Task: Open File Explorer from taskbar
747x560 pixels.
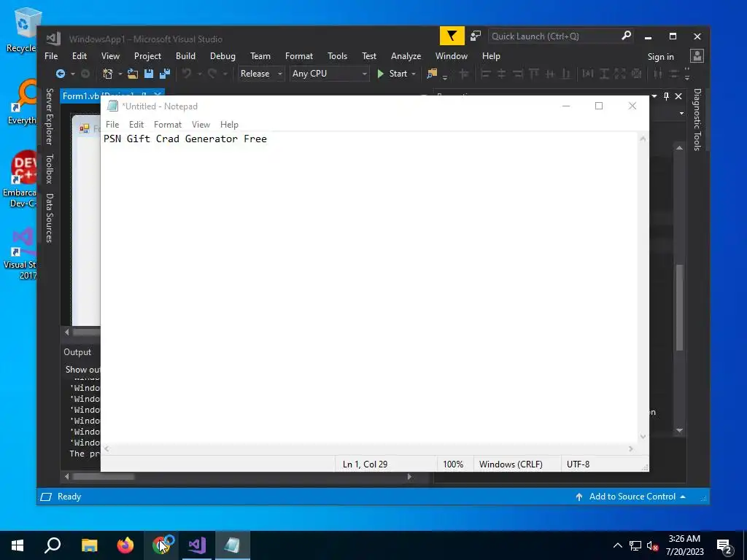Action: pyautogui.click(x=89, y=545)
